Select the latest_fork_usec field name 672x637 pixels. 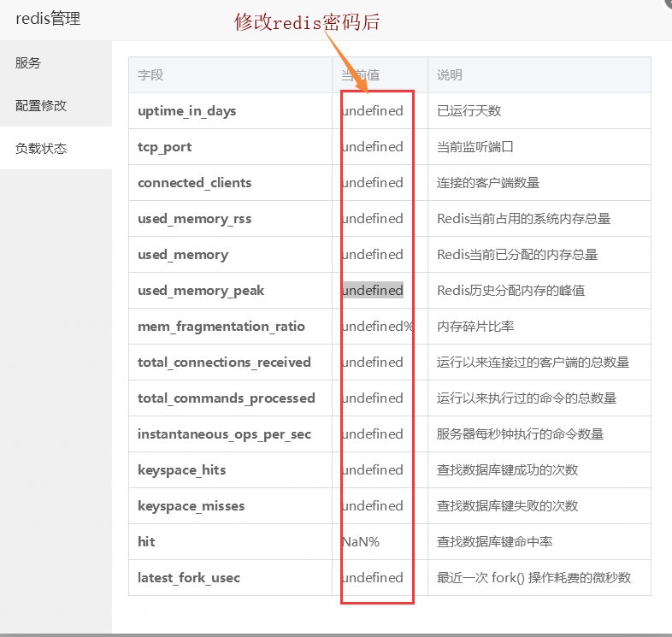click(189, 578)
